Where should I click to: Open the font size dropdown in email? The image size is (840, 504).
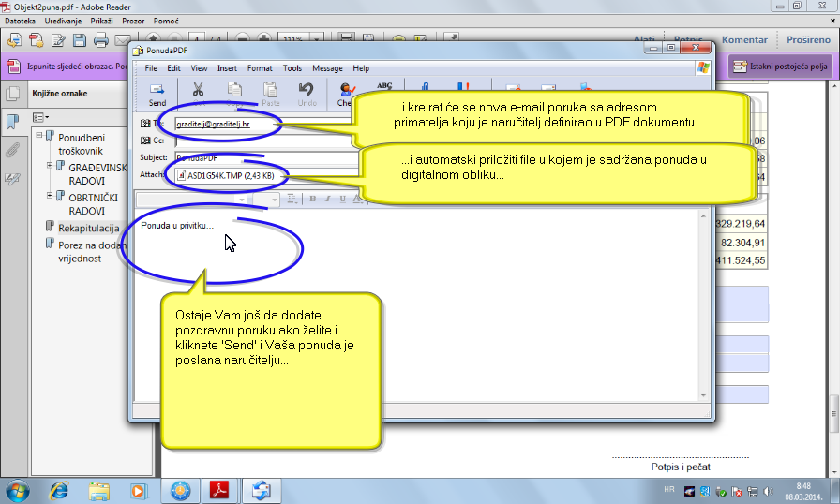[x=275, y=200]
